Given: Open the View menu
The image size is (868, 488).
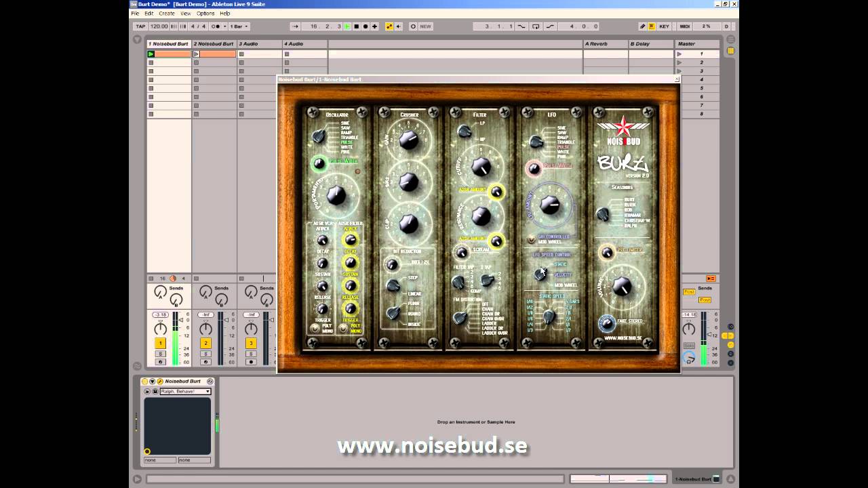Looking at the screenshot, I should coord(185,14).
